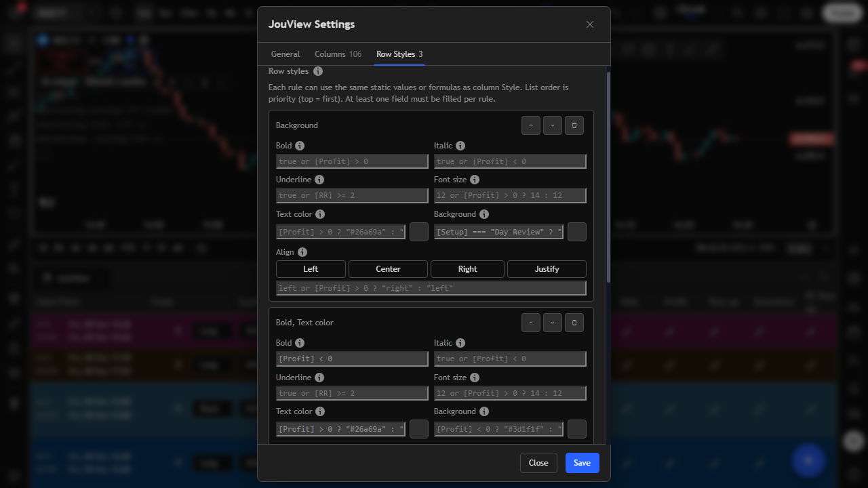Pick Right alignment
The image size is (868, 488).
pyautogui.click(x=467, y=269)
